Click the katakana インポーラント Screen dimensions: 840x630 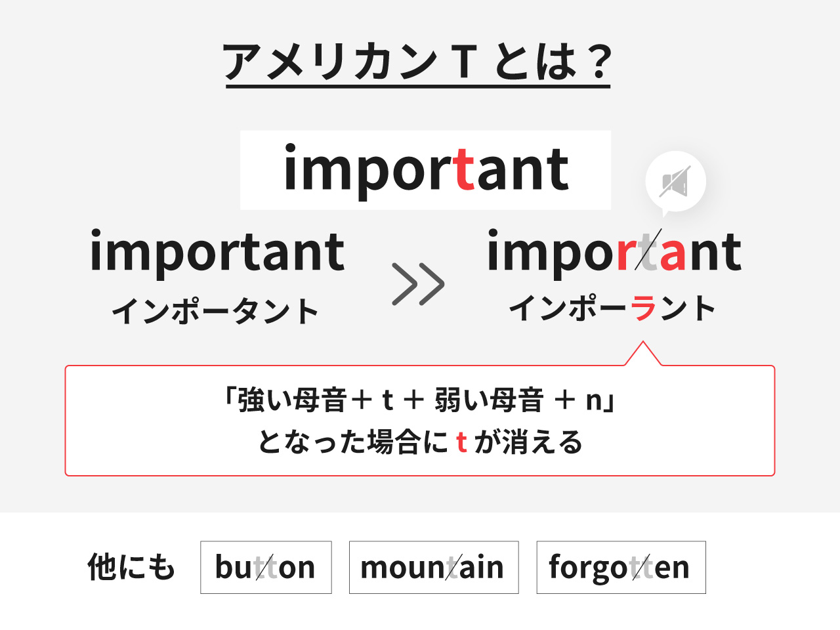pos(612,308)
